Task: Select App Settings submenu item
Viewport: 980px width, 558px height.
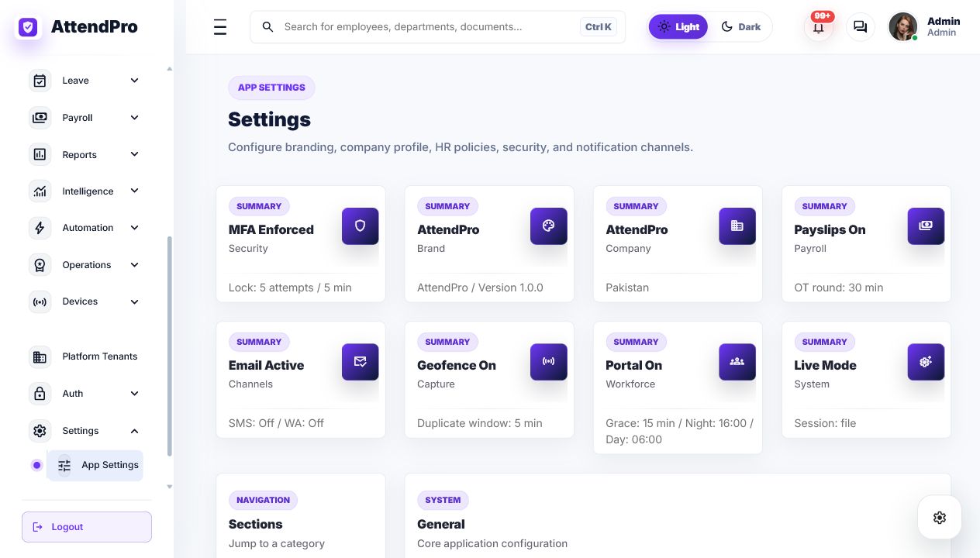Action: [95, 465]
